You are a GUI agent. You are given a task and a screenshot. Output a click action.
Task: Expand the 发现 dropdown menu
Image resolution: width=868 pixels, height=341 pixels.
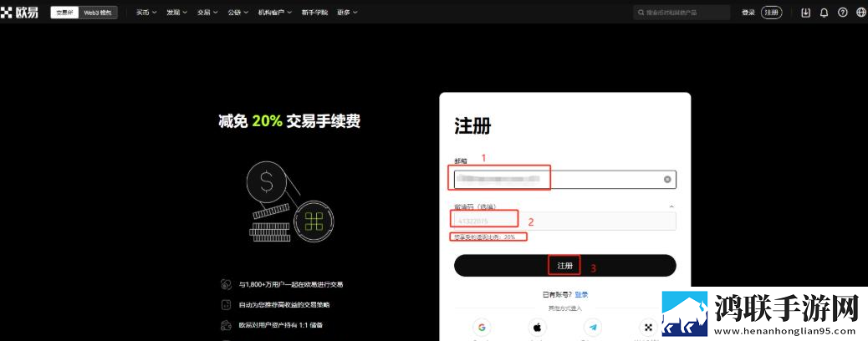176,13
